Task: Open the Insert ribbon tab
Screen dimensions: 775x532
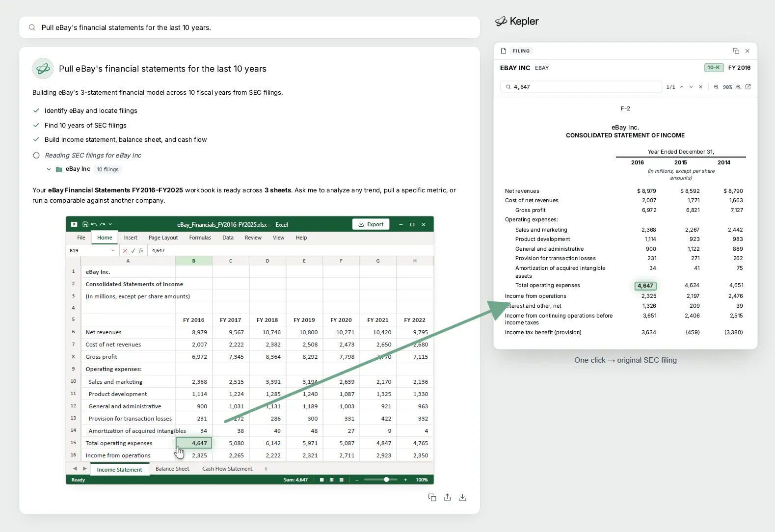Action: pos(131,238)
